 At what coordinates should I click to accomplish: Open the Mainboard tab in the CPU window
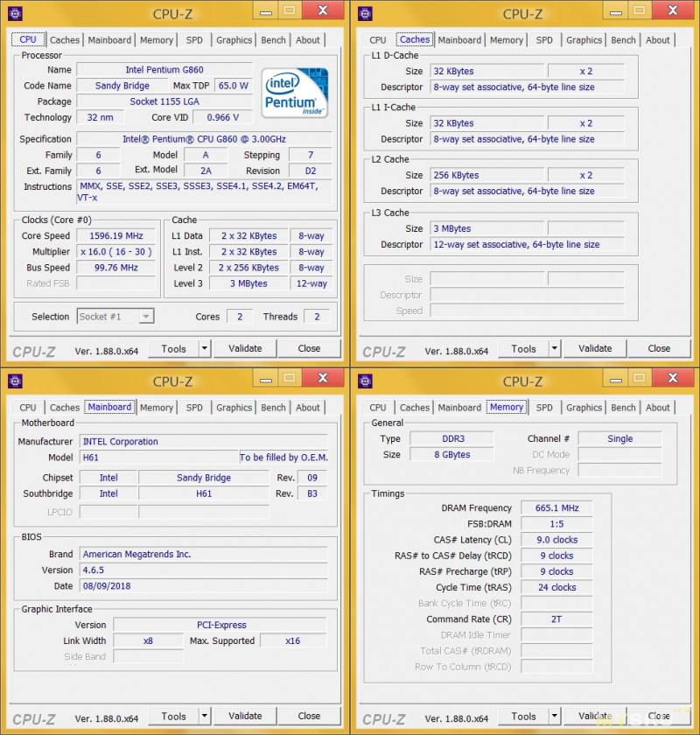[109, 40]
